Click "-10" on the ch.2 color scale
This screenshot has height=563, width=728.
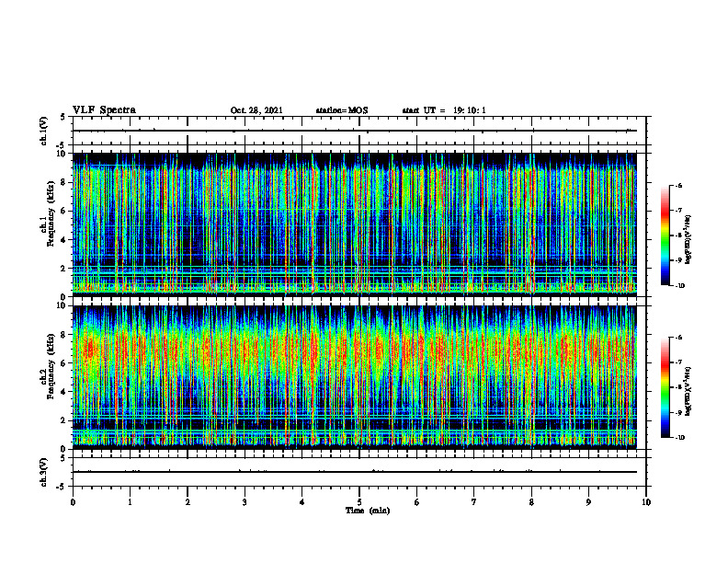click(x=679, y=438)
